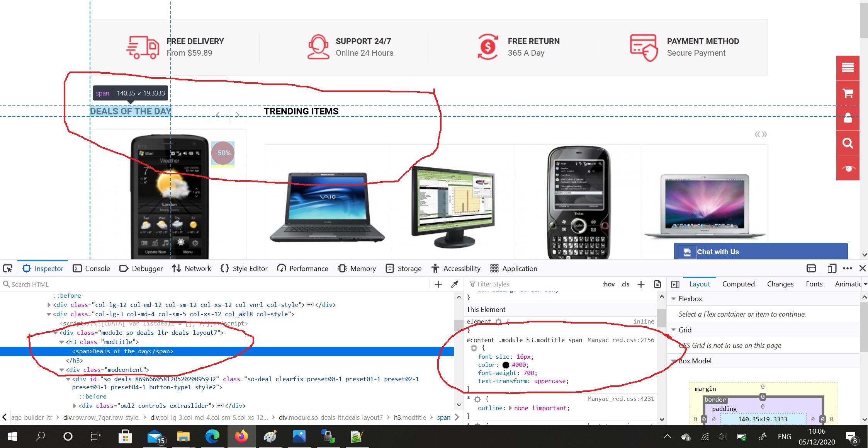Click the red user account sidebar icon
This screenshot has height=448, width=868.
pyautogui.click(x=848, y=118)
